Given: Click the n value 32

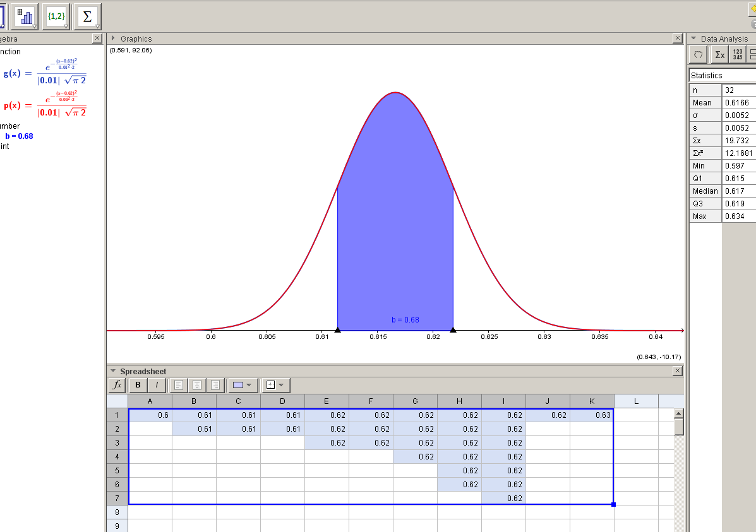Looking at the screenshot, I should click(x=729, y=90).
